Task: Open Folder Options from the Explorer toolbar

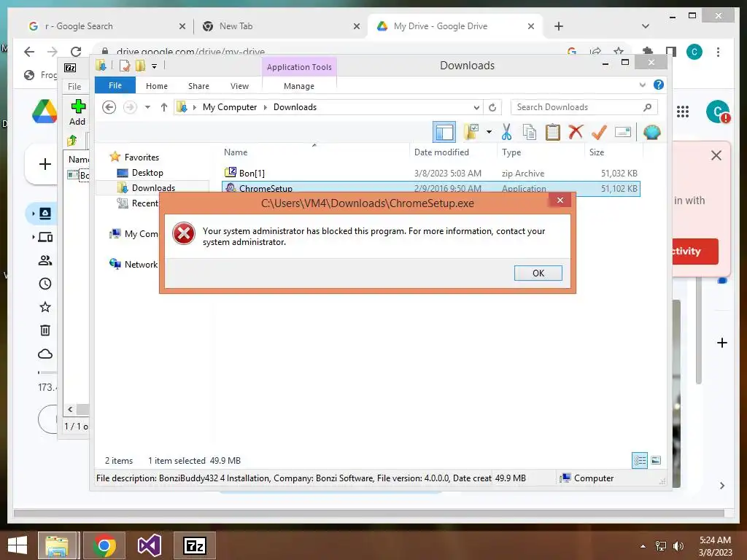Action: tap(472, 132)
